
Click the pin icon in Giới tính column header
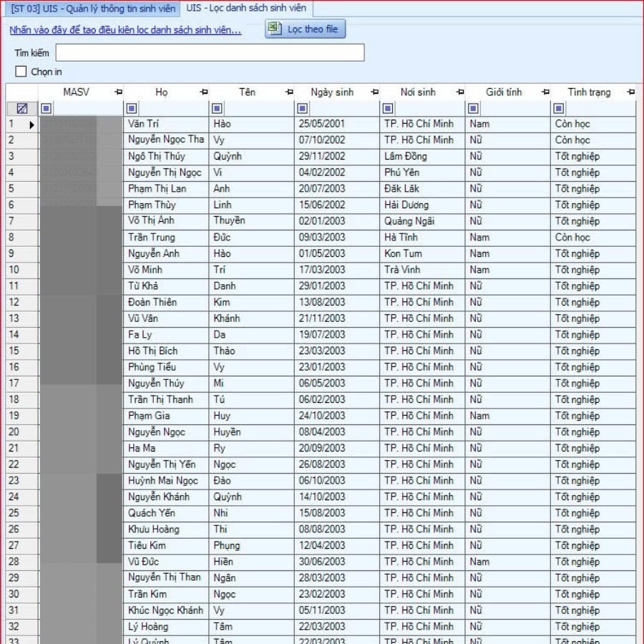point(545,92)
